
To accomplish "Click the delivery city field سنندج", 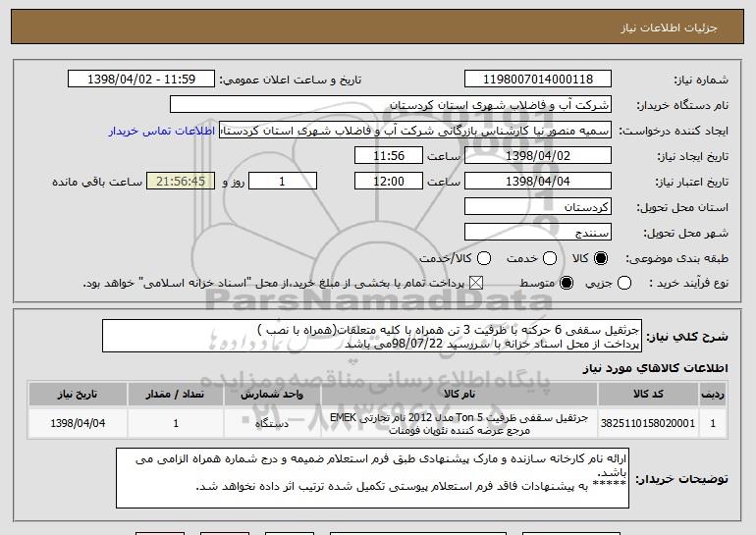I will pos(538,233).
